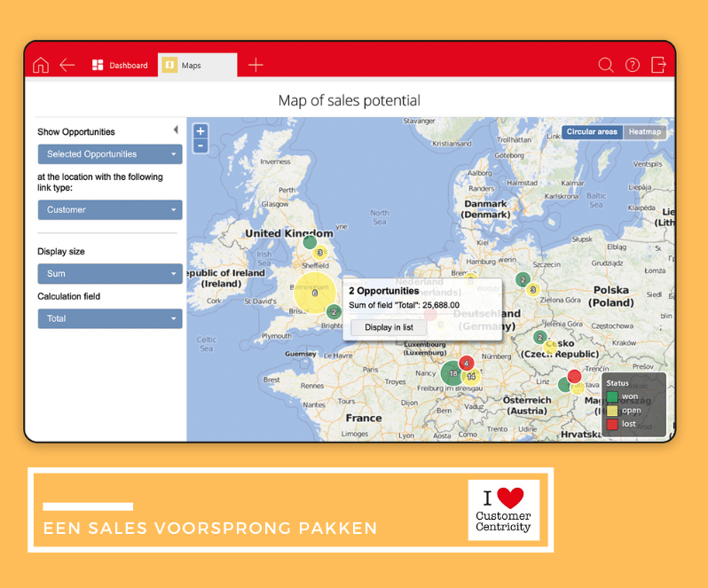Click the red marker labeled 4
708x588 pixels.
(x=467, y=363)
